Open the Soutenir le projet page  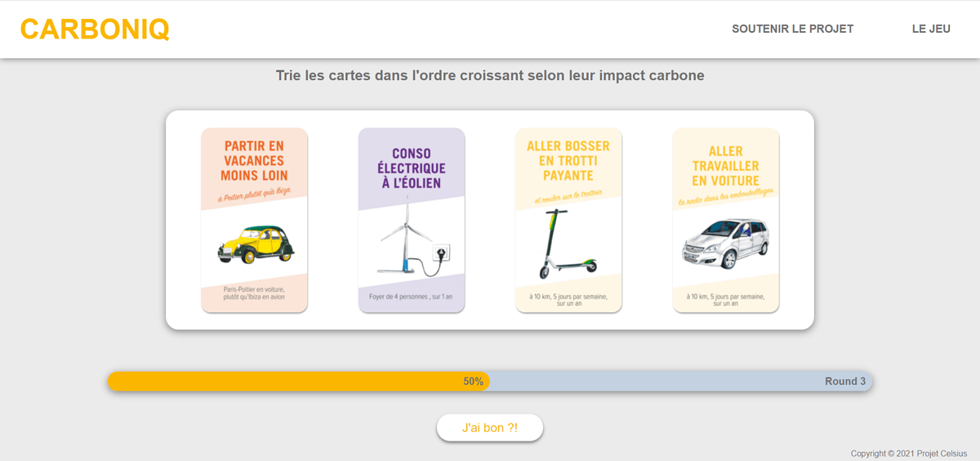pyautogui.click(x=792, y=29)
